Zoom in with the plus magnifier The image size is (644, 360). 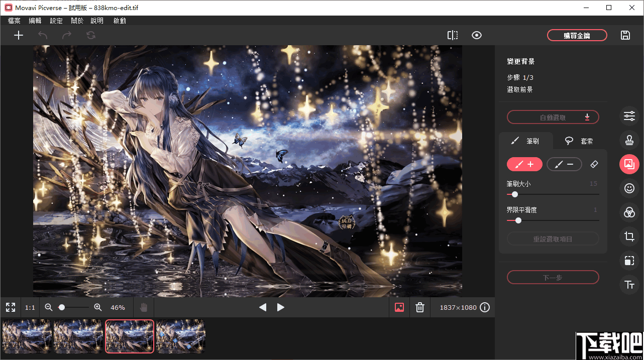point(97,307)
